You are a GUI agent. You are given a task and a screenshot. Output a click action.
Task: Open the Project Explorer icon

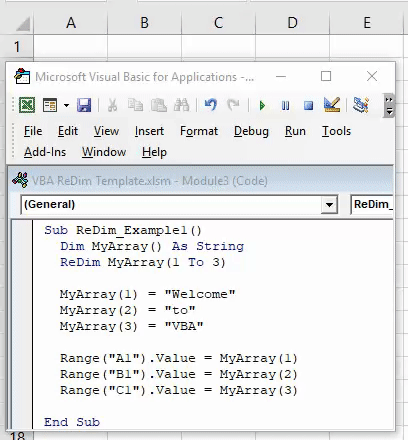tap(361, 105)
